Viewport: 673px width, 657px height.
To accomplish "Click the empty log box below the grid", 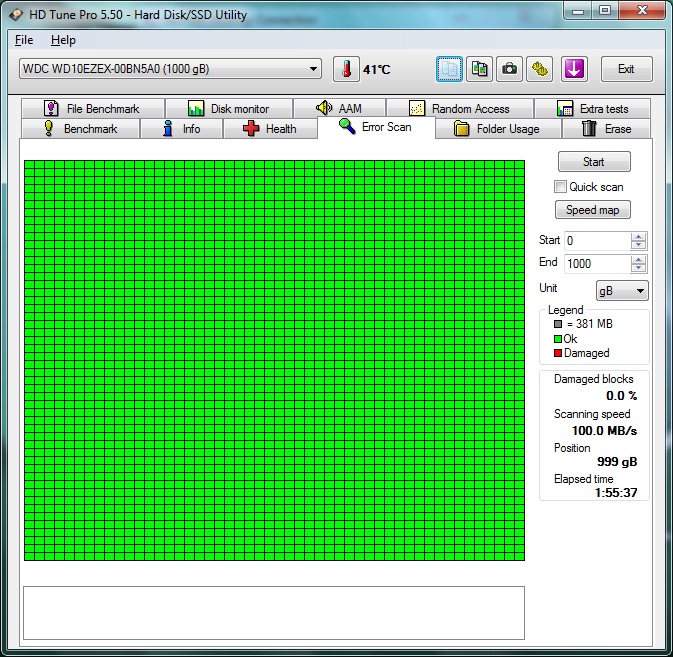I will tap(274, 613).
